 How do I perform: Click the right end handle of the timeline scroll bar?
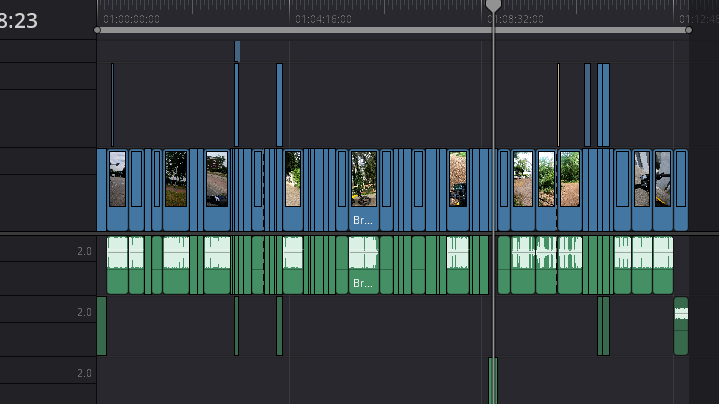click(x=689, y=30)
